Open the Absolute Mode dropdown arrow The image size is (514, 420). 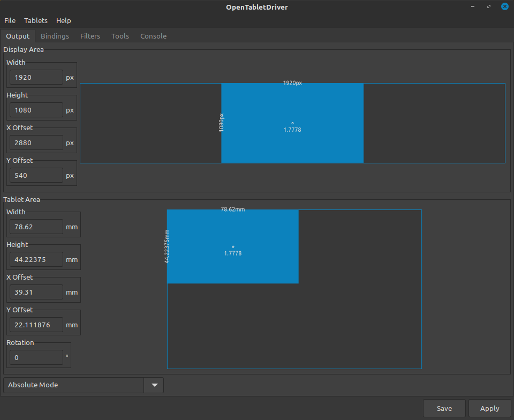[154, 385]
